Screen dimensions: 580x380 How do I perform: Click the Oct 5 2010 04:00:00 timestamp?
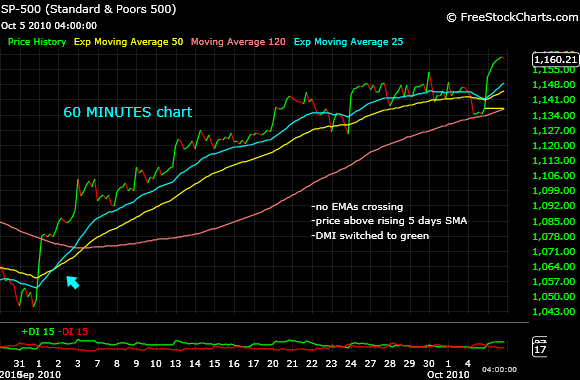(x=49, y=26)
